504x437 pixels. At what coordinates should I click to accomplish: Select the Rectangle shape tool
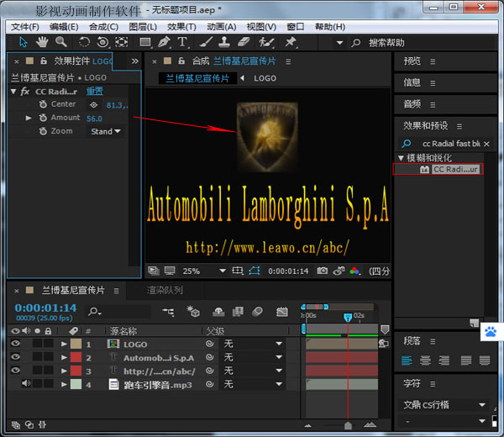(x=145, y=42)
